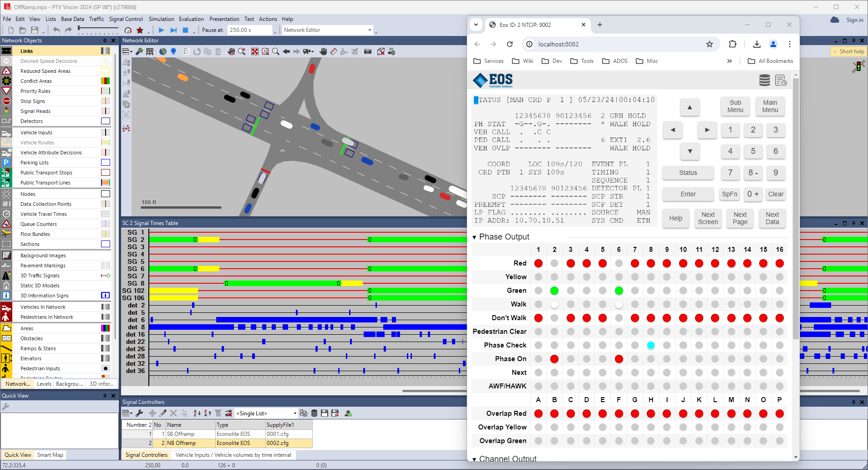Collapse the Phase Output section in EOS
Viewport: 868px width, 470px height.
(x=474, y=237)
